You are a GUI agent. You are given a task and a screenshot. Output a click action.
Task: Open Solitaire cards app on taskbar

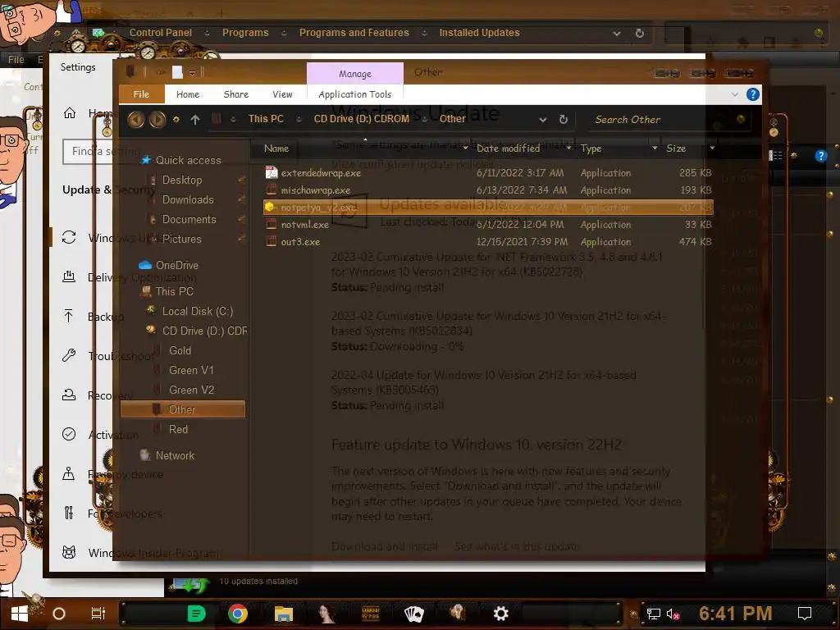pyautogui.click(x=413, y=614)
